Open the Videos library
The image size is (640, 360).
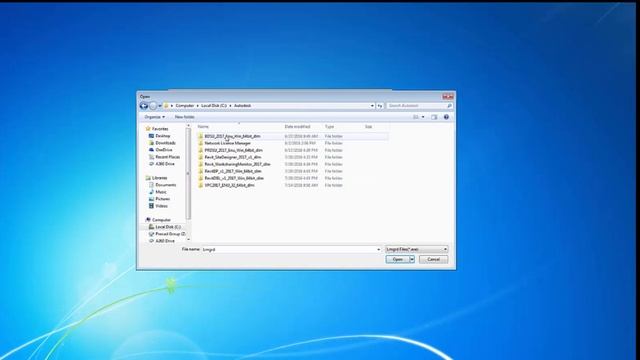click(161, 206)
